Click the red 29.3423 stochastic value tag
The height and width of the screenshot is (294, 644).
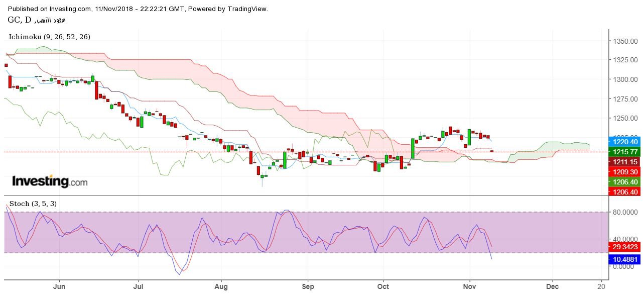(624, 247)
